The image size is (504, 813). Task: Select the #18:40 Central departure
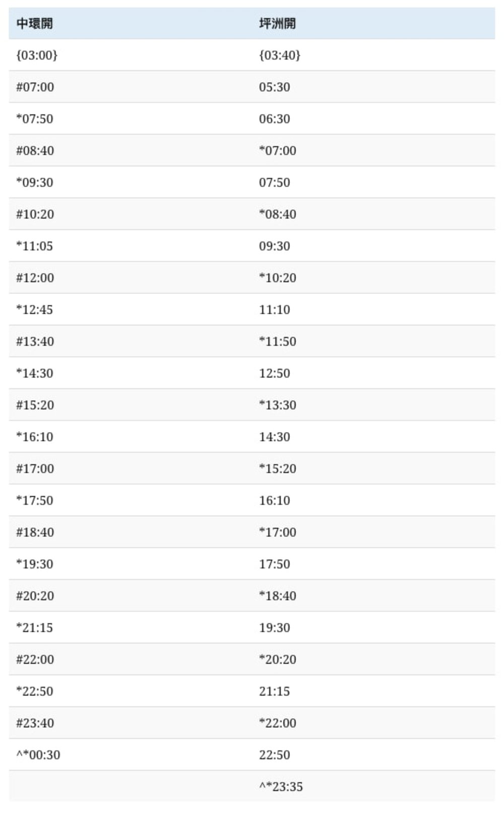[35, 532]
